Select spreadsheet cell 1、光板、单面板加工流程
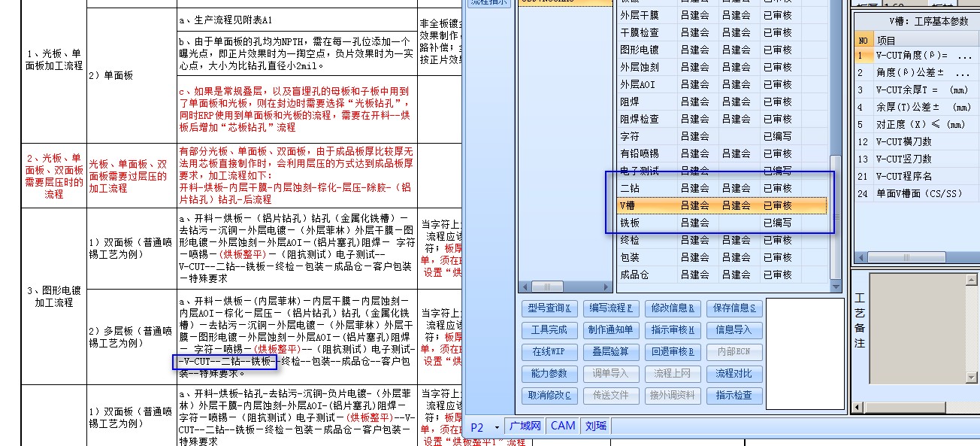The height and width of the screenshot is (446, 980). point(53,60)
